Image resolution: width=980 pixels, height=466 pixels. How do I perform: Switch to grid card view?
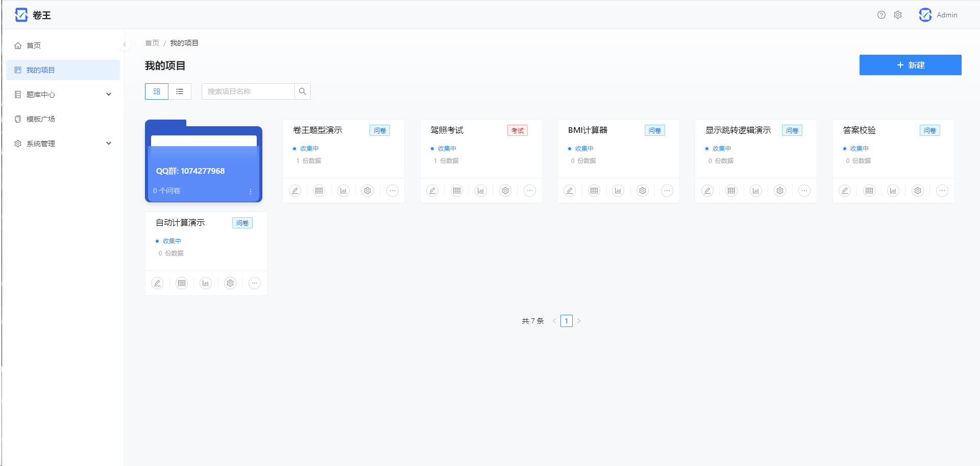tap(157, 91)
